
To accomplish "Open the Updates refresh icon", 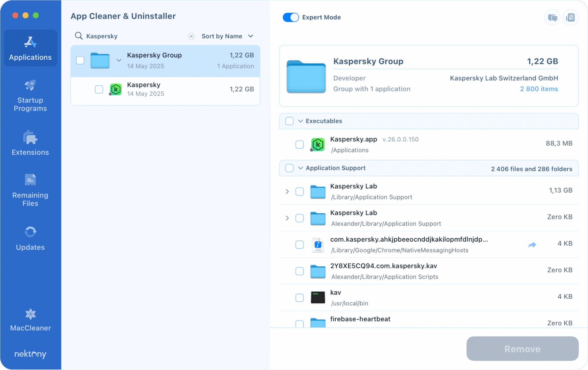I will [30, 232].
